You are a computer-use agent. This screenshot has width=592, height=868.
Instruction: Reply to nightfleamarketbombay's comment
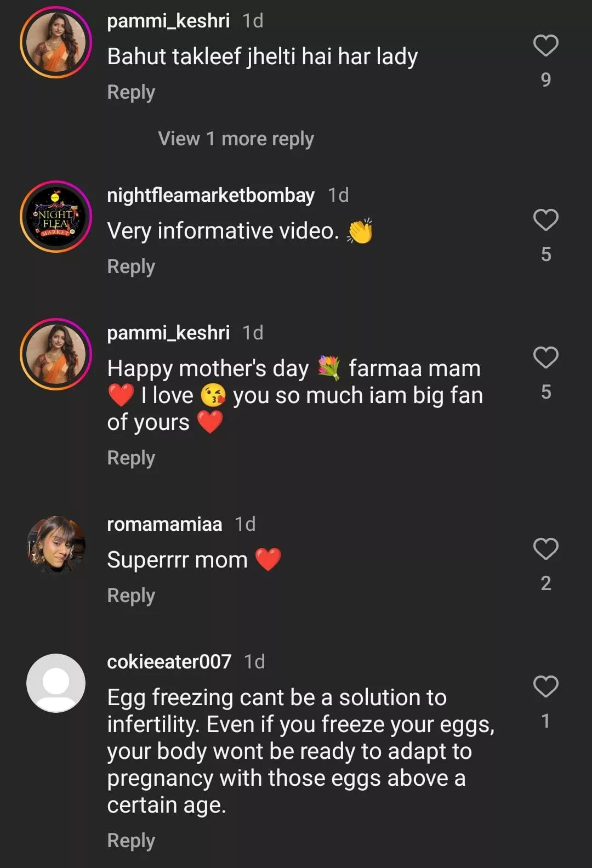[x=131, y=266]
